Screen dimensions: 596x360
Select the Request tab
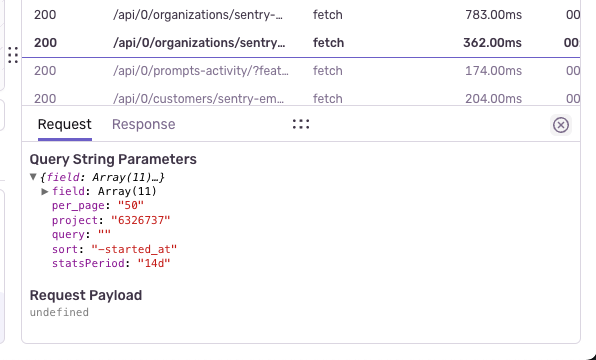(65, 124)
